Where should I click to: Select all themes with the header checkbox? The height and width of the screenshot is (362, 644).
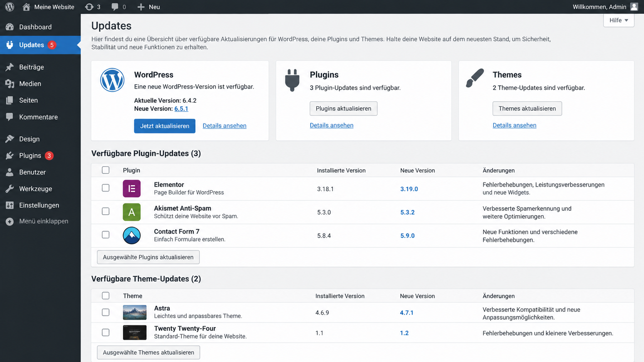click(x=106, y=295)
